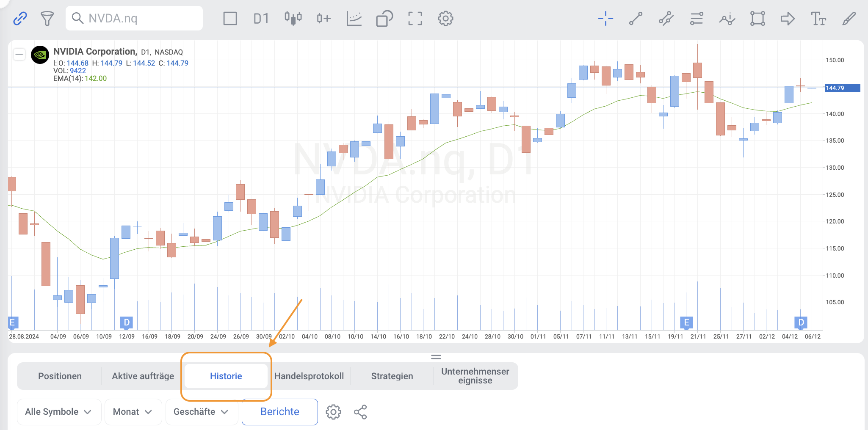868x430 pixels.
Task: Click the link symbol icon in toolbar
Action: (20, 19)
